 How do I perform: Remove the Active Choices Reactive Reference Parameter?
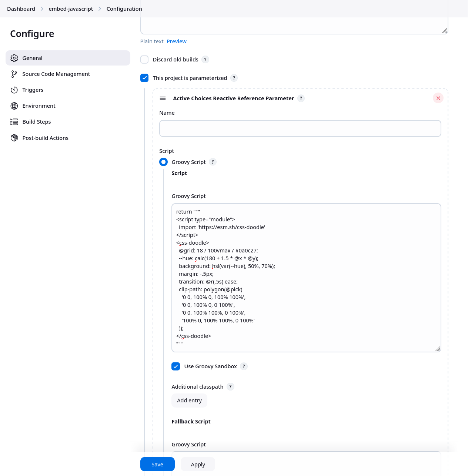click(438, 98)
